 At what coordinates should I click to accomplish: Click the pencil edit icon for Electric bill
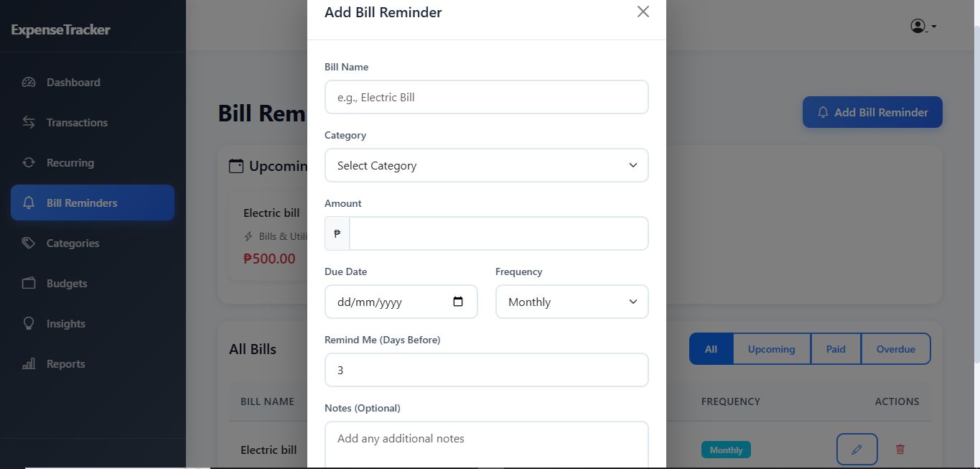(x=857, y=450)
